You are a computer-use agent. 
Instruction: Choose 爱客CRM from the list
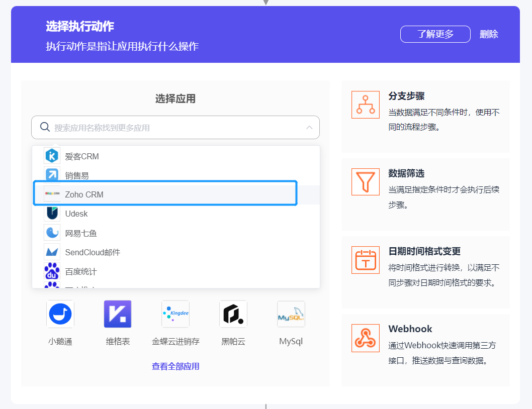pyautogui.click(x=176, y=156)
